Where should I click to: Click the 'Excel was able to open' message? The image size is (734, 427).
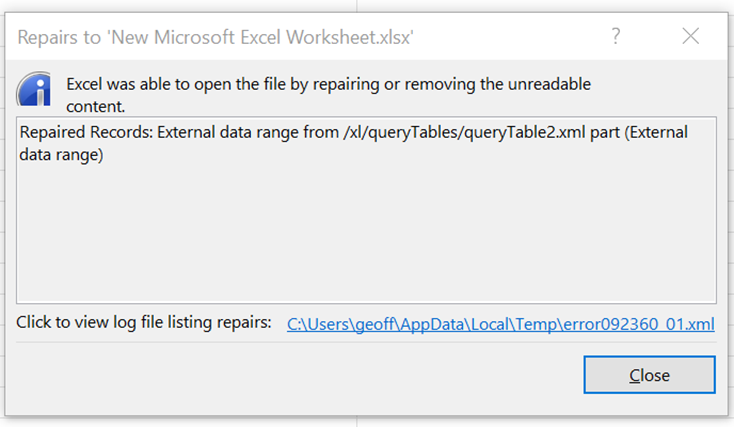click(x=328, y=84)
